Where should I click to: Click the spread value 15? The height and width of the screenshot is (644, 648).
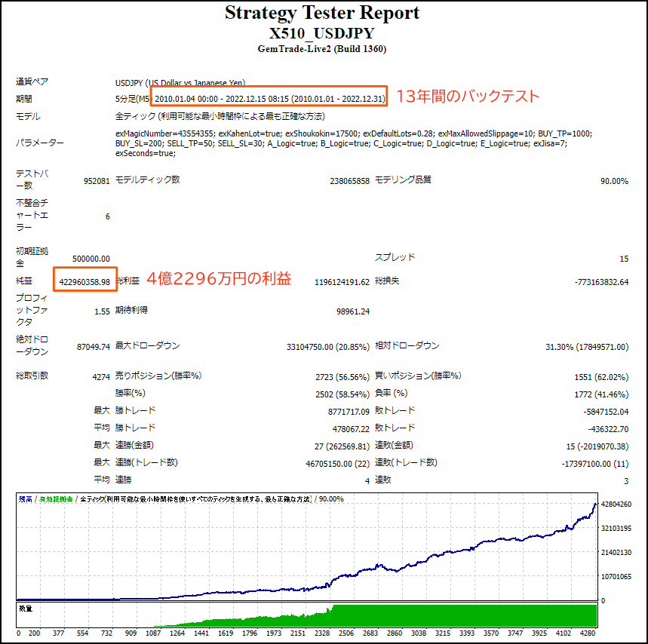624,259
